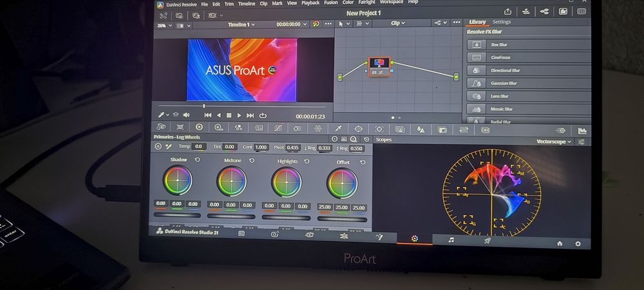Open the viewer zoom percentage dropdown

tap(164, 25)
